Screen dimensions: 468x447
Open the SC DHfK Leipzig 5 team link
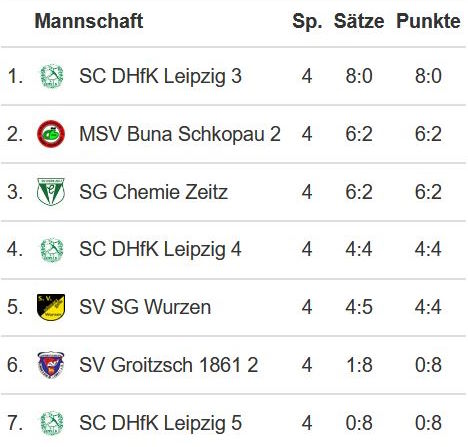click(x=160, y=423)
